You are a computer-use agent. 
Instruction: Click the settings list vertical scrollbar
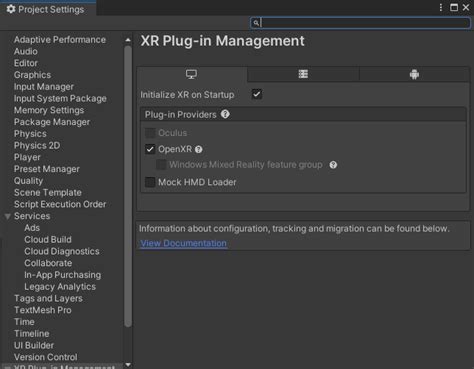128,186
